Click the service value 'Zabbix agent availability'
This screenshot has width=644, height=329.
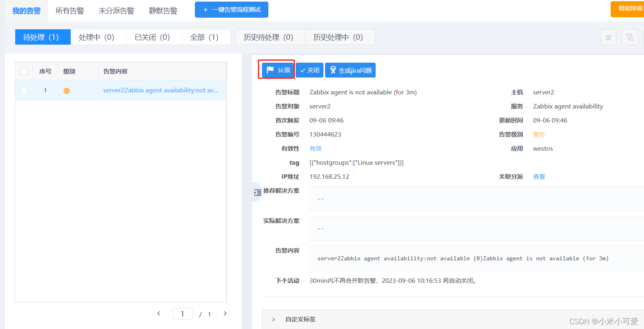point(568,106)
